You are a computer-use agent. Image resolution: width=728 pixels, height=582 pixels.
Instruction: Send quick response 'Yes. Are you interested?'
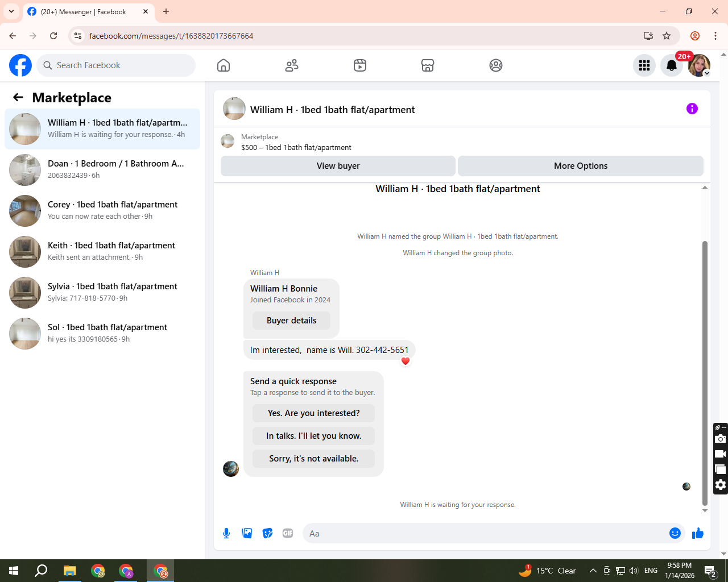click(x=313, y=413)
